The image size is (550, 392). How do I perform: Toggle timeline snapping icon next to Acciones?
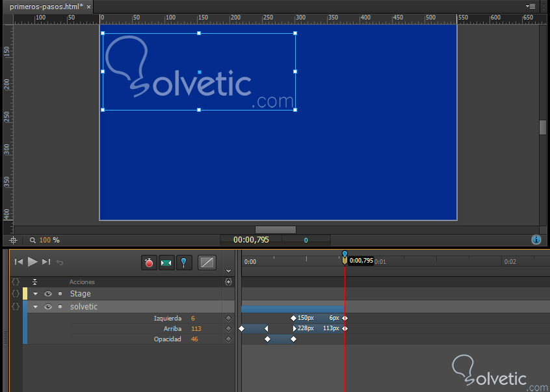click(34, 281)
